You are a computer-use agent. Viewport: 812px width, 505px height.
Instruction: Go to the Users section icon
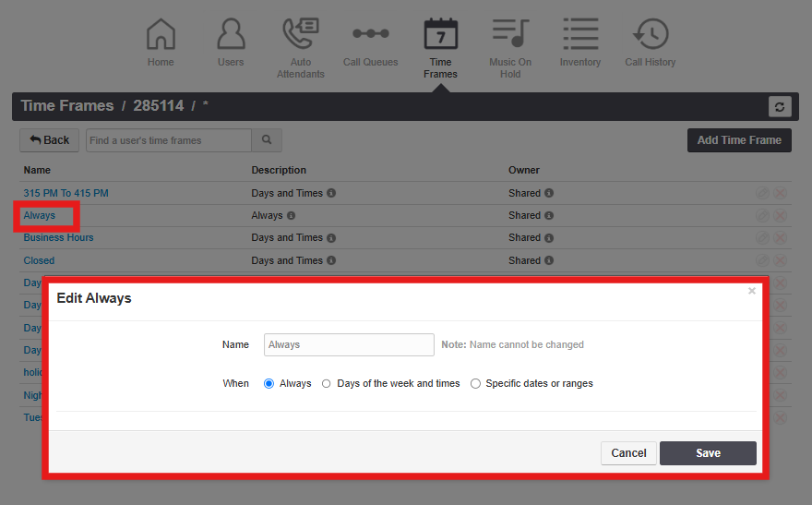pos(231,35)
